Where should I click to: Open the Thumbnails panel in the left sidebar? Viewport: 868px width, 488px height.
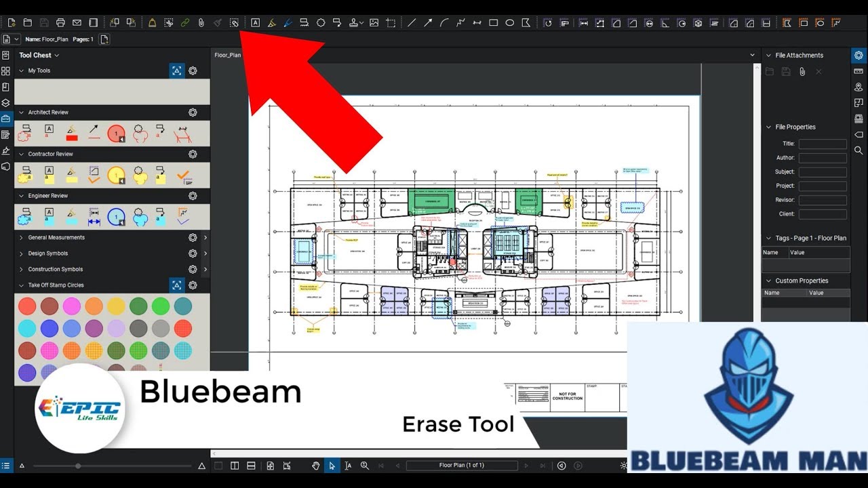coord(5,71)
